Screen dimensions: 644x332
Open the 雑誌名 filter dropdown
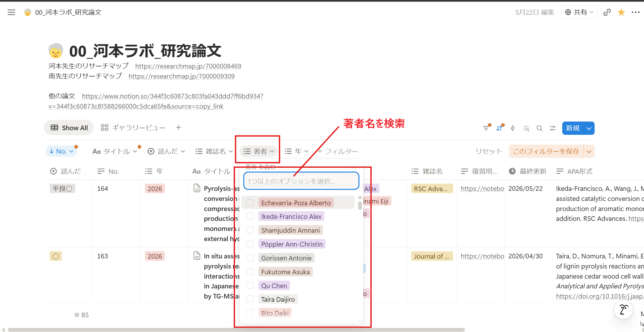point(214,151)
